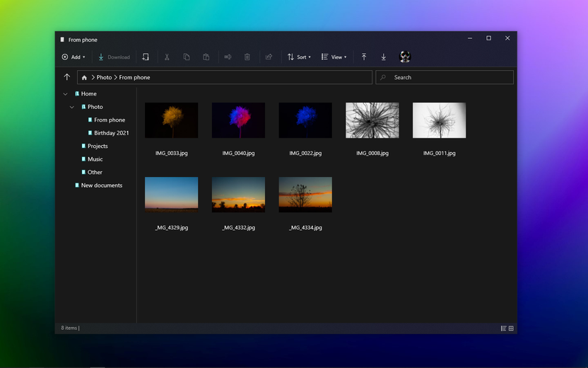This screenshot has height=368, width=588.
Task: Switch to grid view in status bar
Action: pos(511,328)
